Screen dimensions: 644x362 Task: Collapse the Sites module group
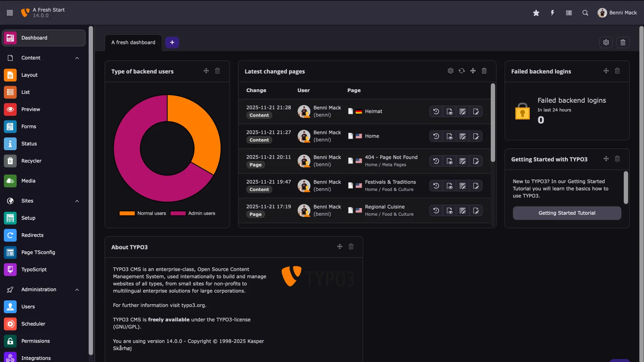[x=77, y=201]
